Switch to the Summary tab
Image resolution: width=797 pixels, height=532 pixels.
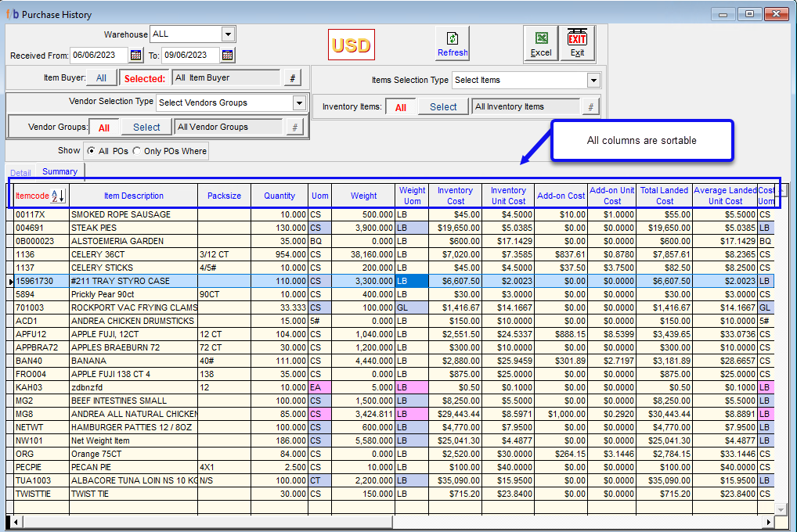60,171
